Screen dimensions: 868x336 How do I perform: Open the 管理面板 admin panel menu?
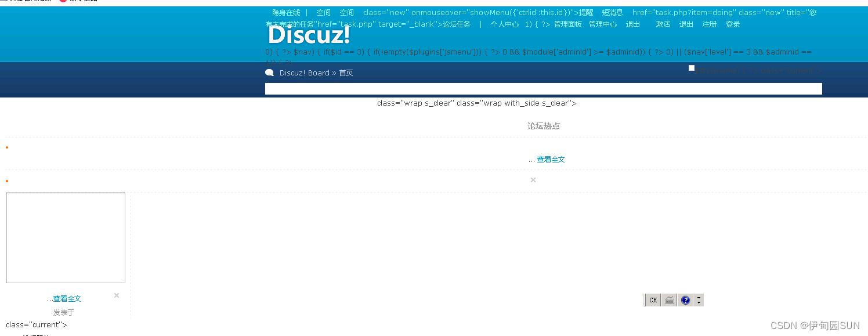[567, 24]
